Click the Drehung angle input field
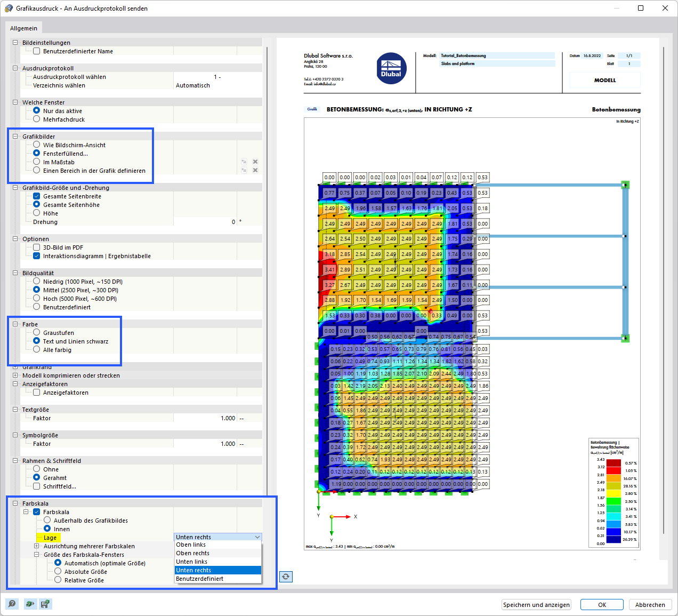 (x=205, y=222)
